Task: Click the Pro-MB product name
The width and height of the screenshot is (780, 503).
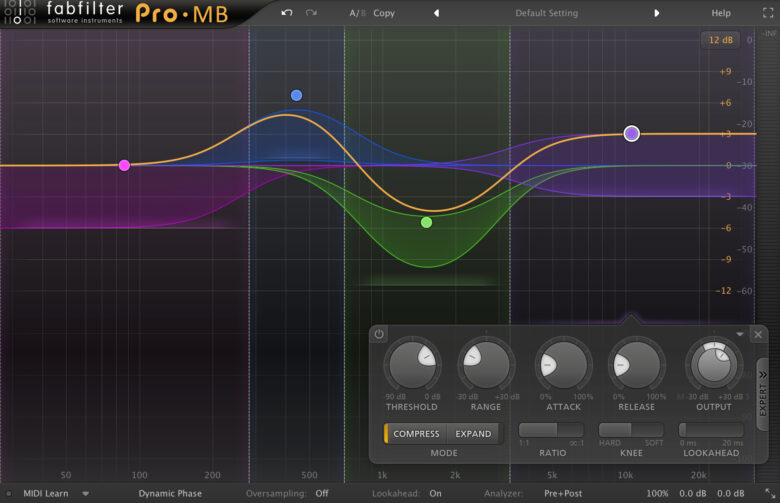Action: coord(182,14)
